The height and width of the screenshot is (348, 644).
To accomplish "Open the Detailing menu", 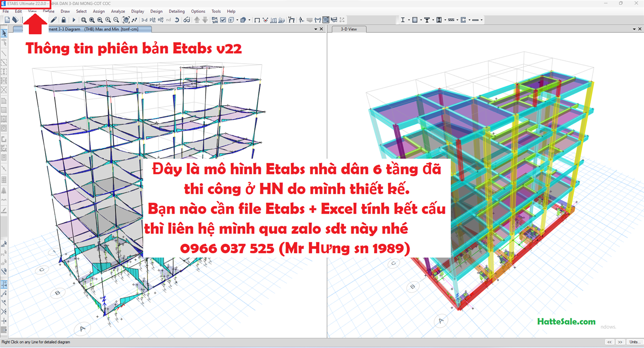I will tap(177, 11).
